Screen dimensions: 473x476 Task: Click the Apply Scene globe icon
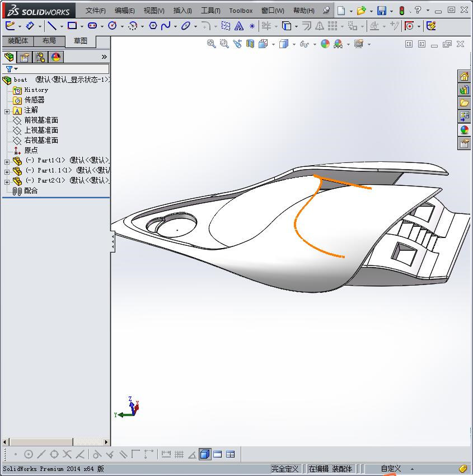pyautogui.click(x=324, y=44)
